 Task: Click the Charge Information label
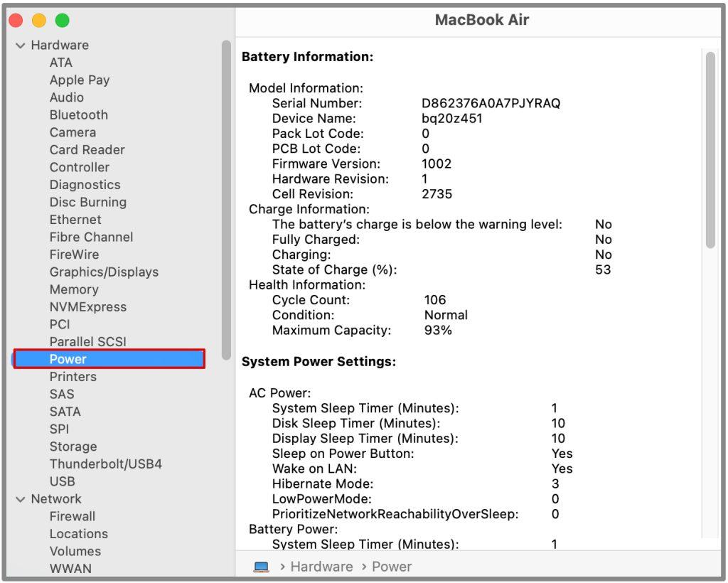[309, 209]
